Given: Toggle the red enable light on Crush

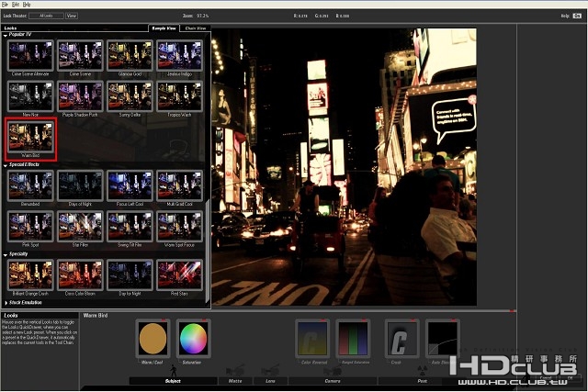Looking at the screenshot, I should (413, 319).
